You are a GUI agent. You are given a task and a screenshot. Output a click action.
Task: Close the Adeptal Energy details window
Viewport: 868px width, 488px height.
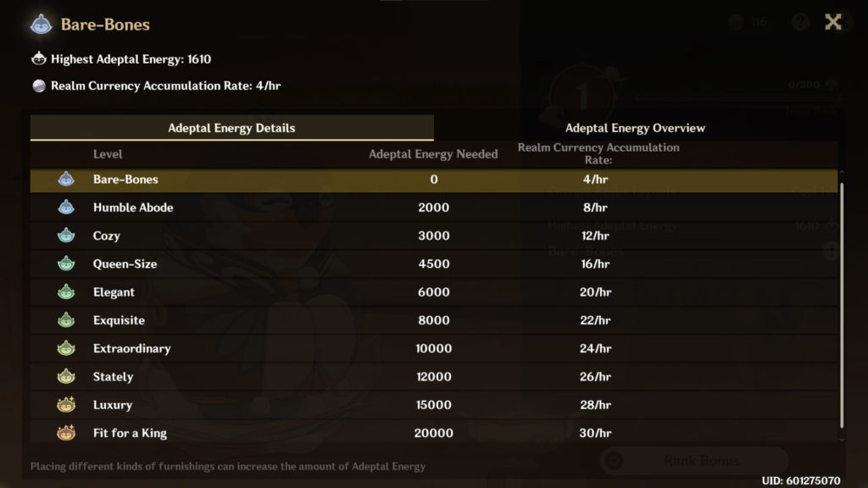click(x=833, y=22)
